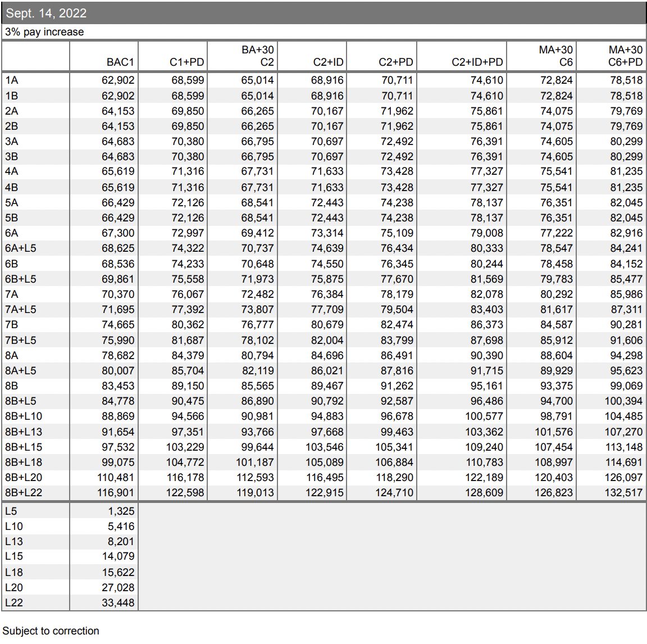647x644 pixels.
Task: Select the 101,576 cell in row 8B+L13
Action: [554, 432]
